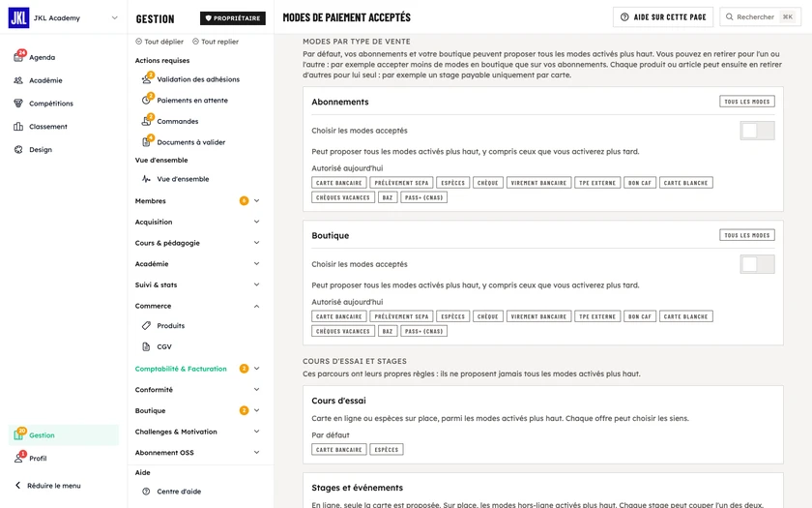Click the JKL Academy logo

[18, 17]
